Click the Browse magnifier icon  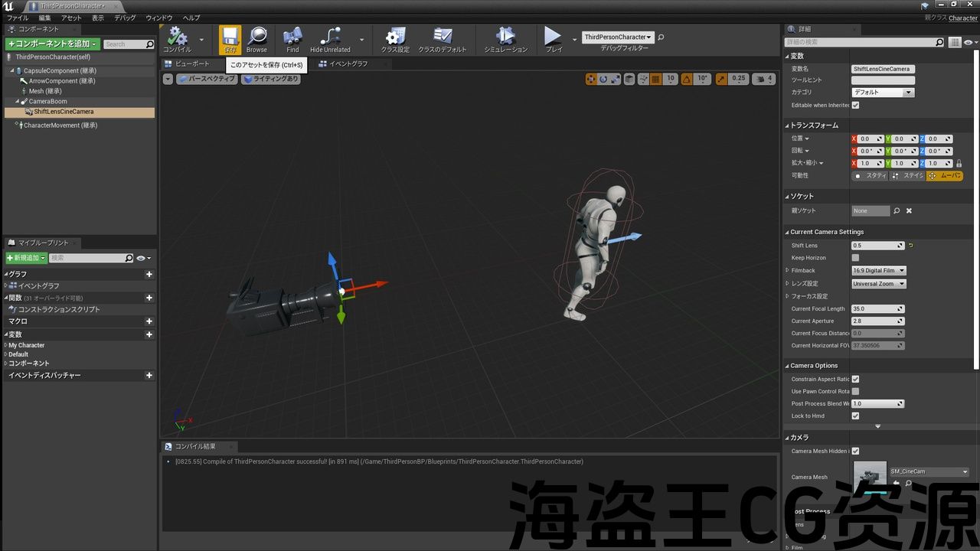256,37
